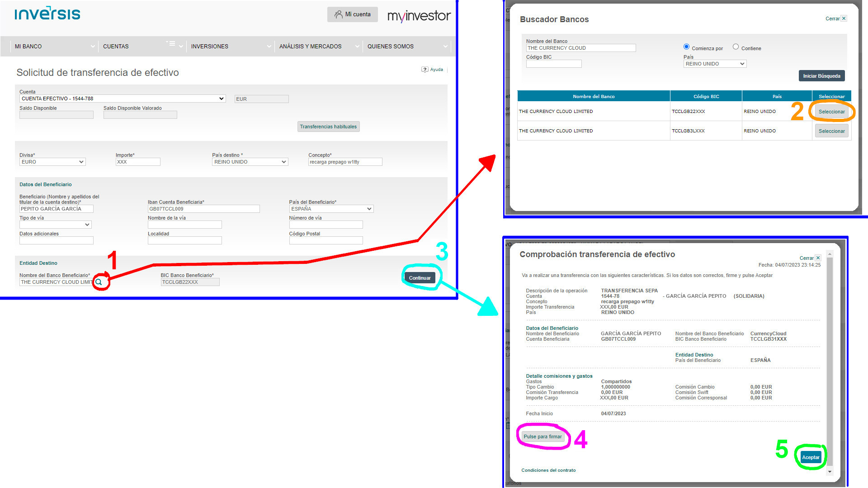The height and width of the screenshot is (488, 868).
Task: Click the Mi cuenta button
Action: 352,14
